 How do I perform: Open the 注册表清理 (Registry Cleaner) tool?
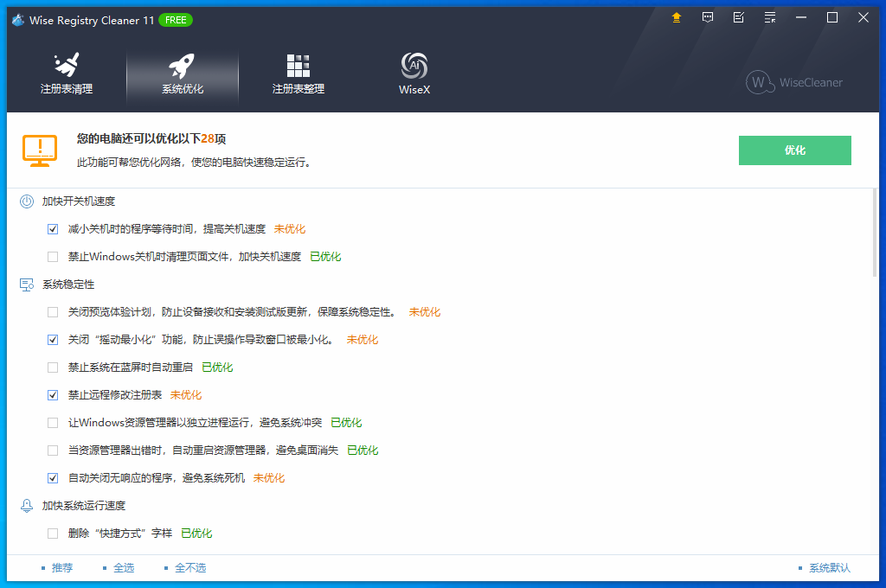click(66, 73)
